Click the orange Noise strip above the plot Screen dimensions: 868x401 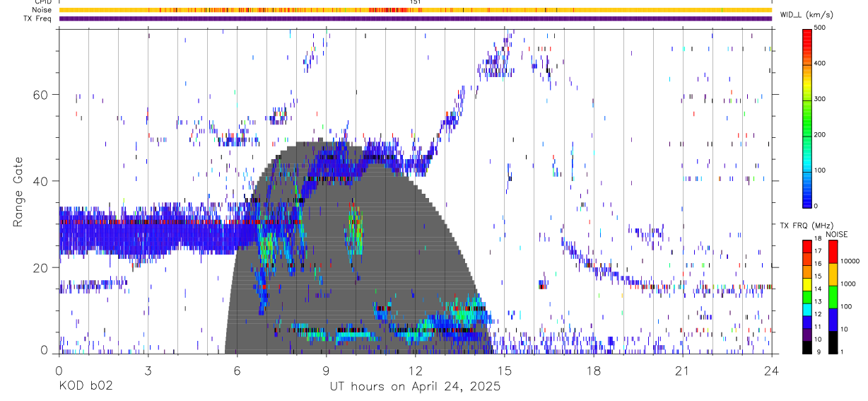415,10
